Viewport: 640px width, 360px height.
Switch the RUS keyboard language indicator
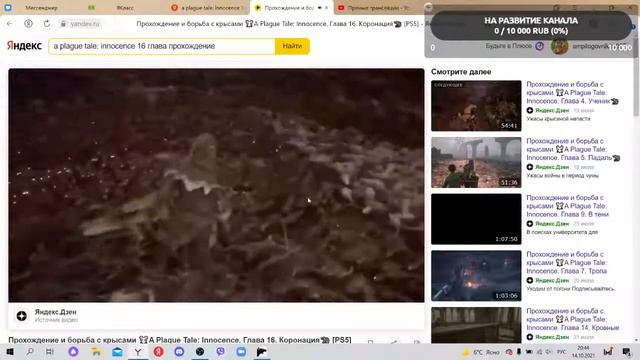562,352
